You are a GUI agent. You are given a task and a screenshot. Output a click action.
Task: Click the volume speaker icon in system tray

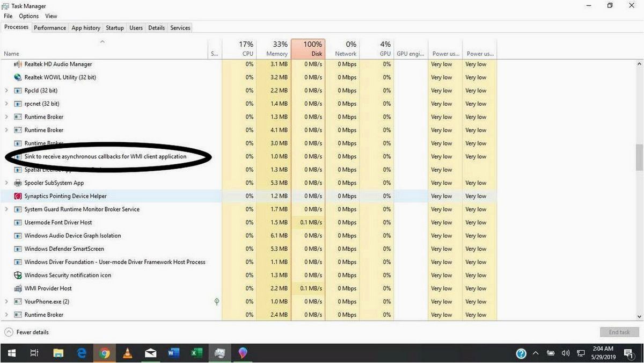[x=566, y=353]
